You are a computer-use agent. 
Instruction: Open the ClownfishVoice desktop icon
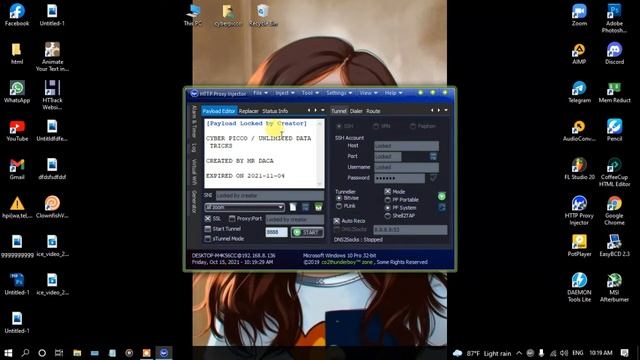tap(52, 207)
